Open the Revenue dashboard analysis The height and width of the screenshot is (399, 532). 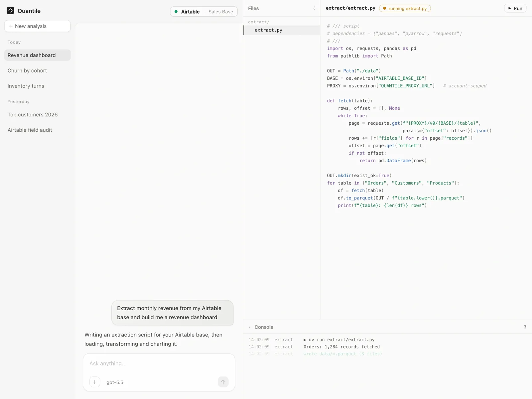tap(37, 55)
